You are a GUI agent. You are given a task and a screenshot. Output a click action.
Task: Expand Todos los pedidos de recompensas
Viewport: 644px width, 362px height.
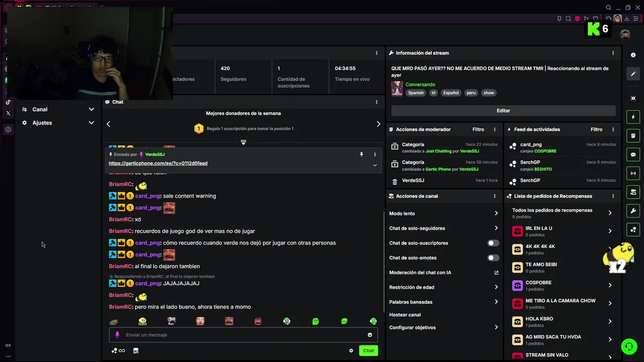tap(610, 213)
